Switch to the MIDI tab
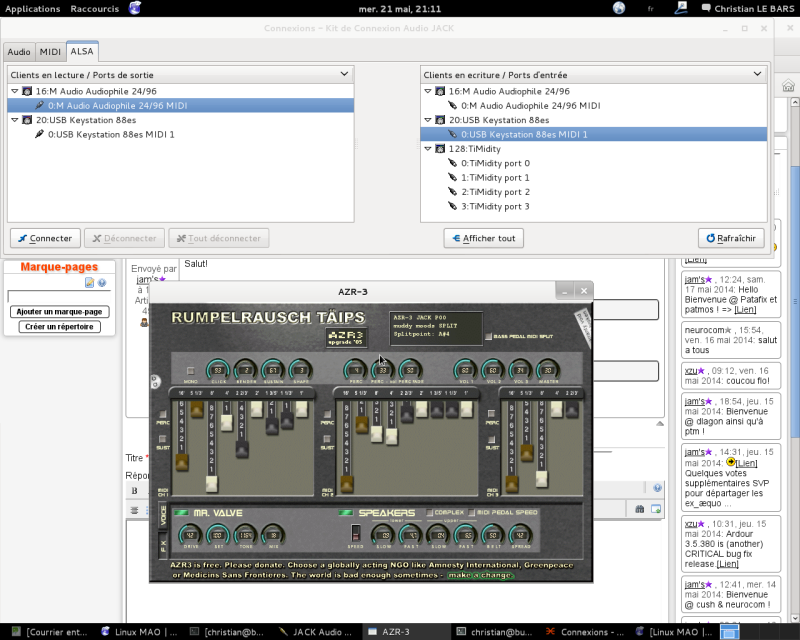The height and width of the screenshot is (640, 800). 50,51
